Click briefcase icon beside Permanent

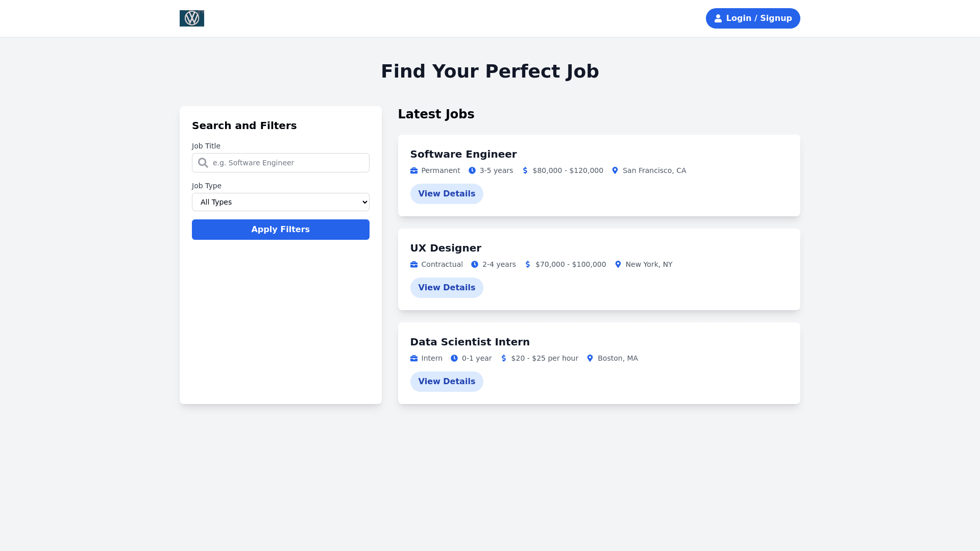coord(414,170)
